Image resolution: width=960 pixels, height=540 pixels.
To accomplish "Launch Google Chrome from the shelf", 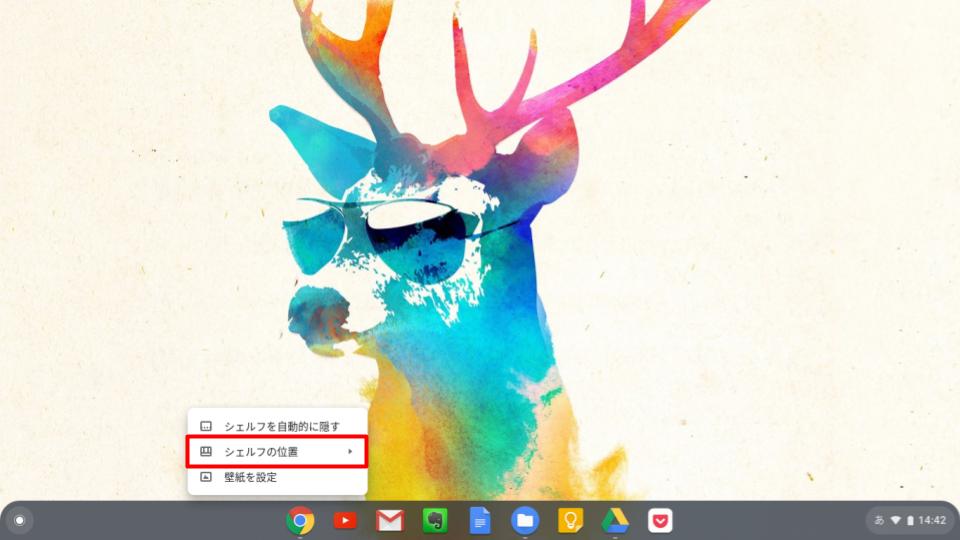I will (x=300, y=520).
